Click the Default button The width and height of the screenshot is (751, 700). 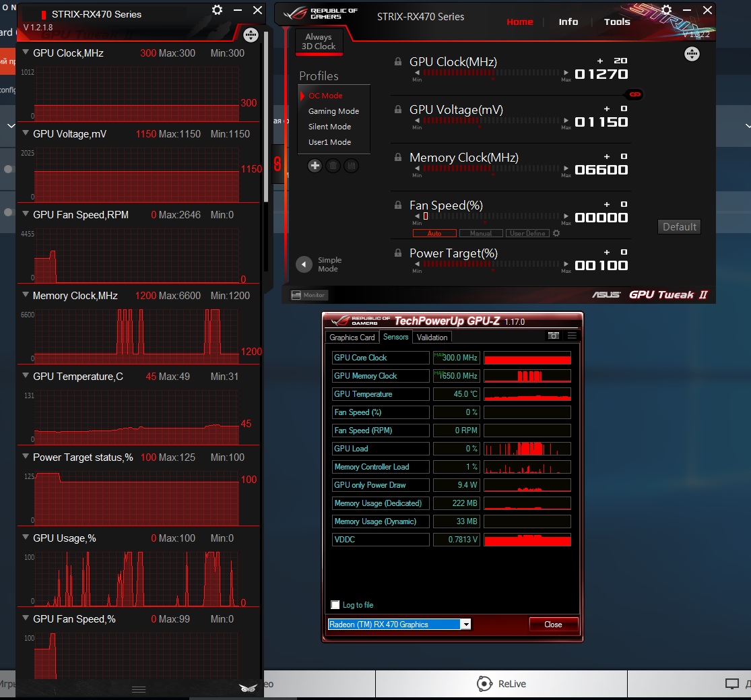click(679, 226)
